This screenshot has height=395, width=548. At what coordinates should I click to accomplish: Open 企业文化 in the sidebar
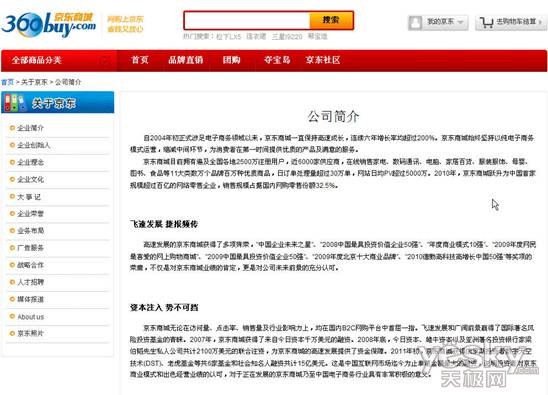31,179
